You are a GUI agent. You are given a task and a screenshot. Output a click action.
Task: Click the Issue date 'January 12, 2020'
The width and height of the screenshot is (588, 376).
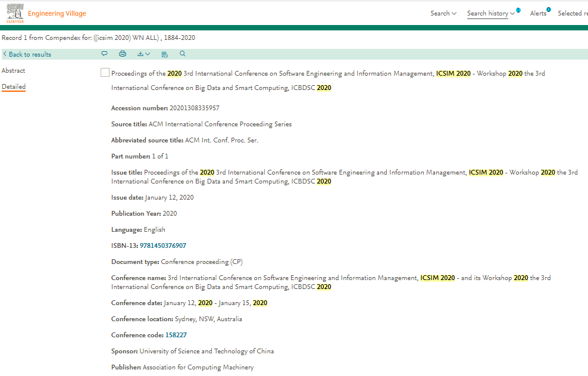[170, 198]
